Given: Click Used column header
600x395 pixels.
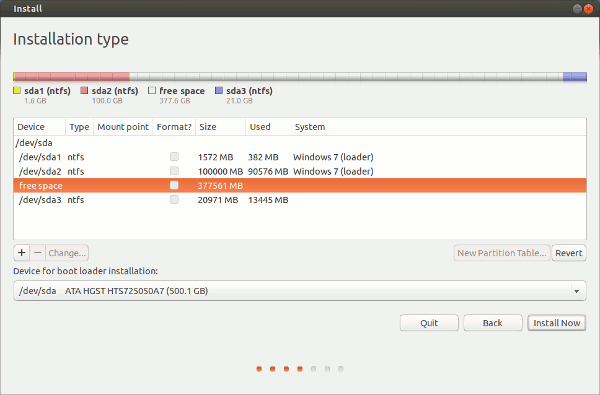Looking at the screenshot, I should [x=268, y=127].
